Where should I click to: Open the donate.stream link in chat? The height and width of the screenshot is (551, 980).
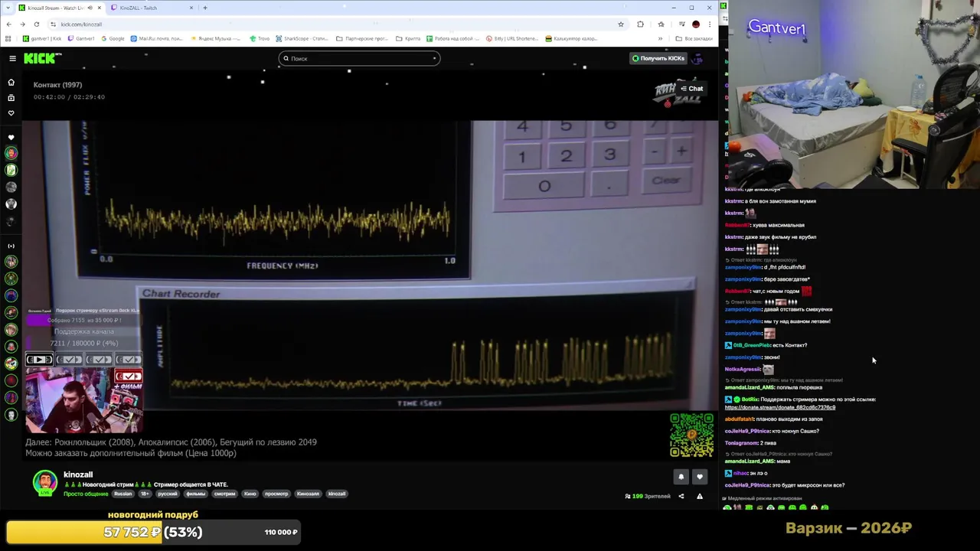click(779, 407)
